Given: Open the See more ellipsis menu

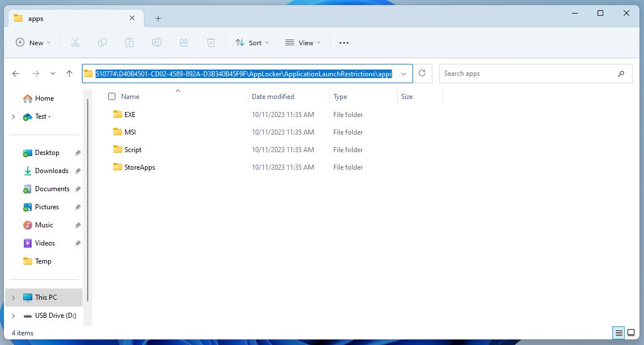Looking at the screenshot, I should (344, 42).
